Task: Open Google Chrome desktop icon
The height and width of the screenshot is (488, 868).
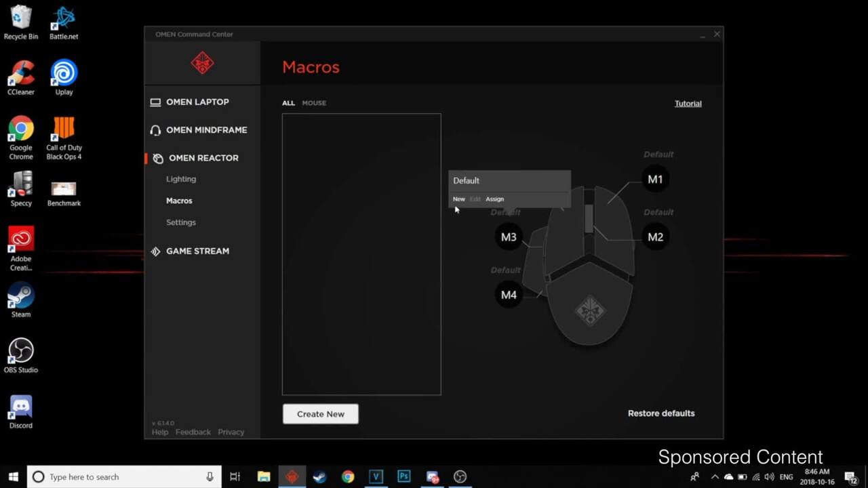Action: click(x=21, y=138)
